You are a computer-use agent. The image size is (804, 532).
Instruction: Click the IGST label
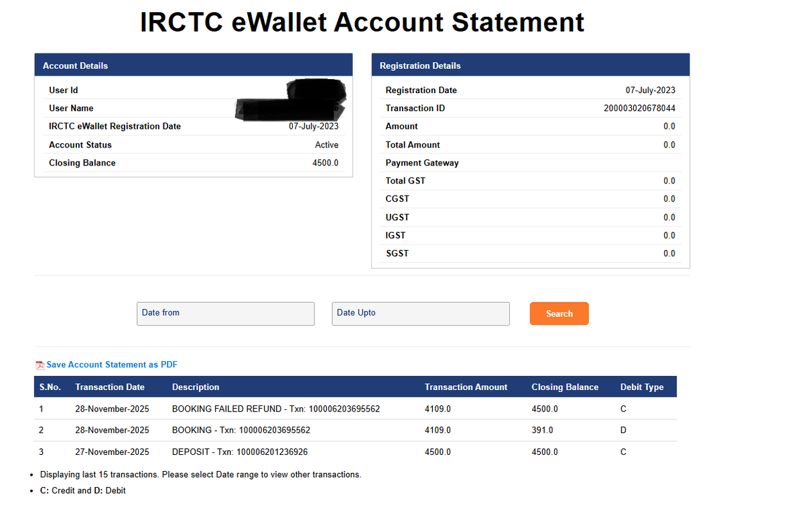[395, 235]
